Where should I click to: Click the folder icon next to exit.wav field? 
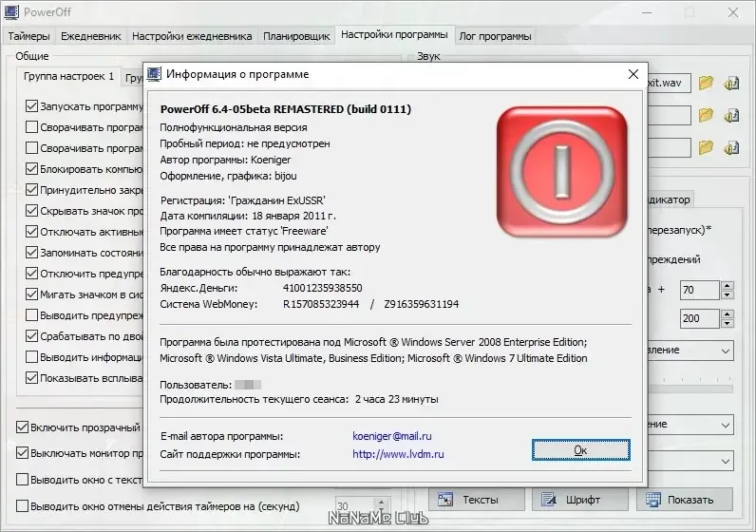pyautogui.click(x=706, y=83)
